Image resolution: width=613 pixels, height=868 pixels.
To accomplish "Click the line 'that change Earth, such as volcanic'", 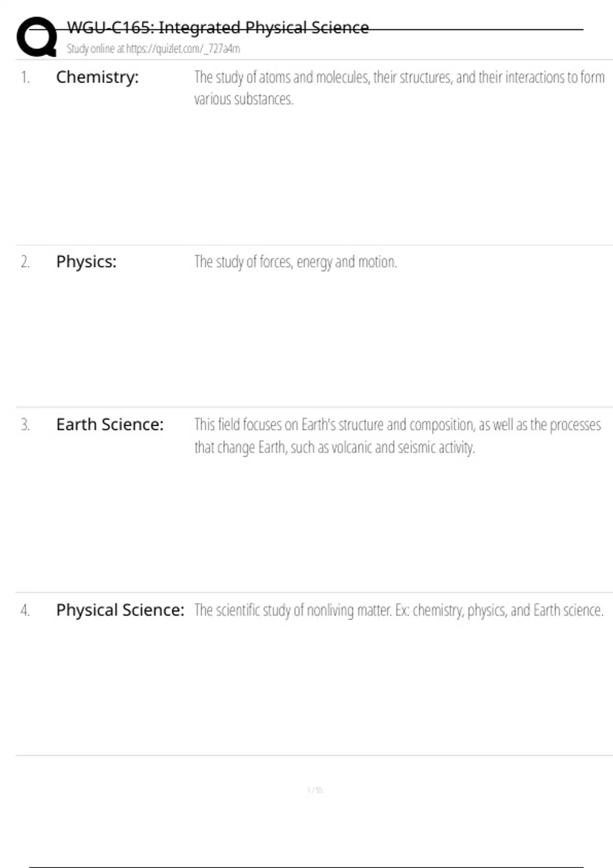I will pos(335,447).
